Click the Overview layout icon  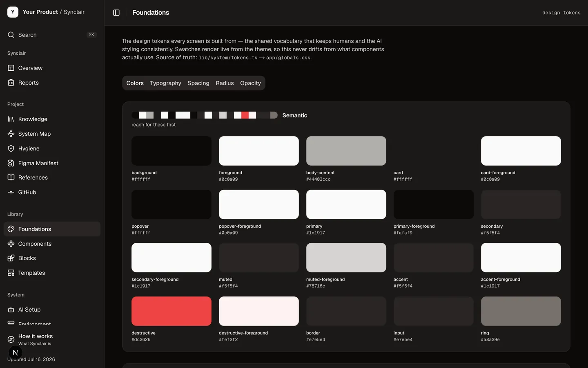point(11,68)
